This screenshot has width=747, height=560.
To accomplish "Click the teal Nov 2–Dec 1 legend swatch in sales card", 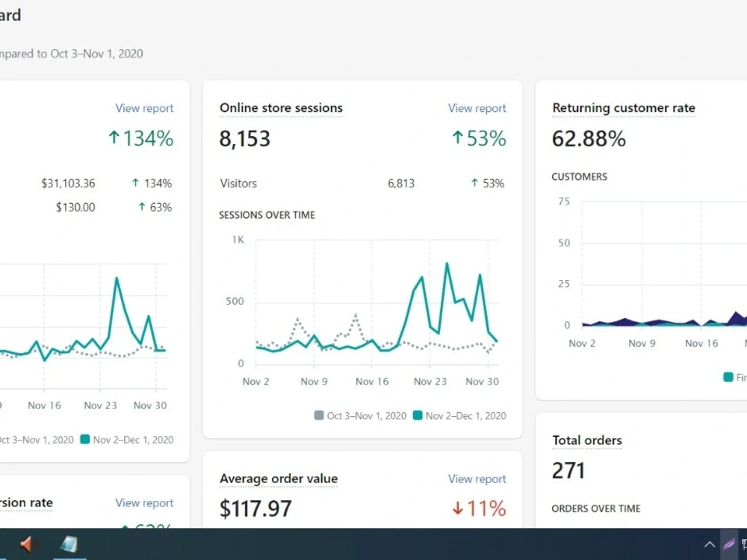I will point(85,439).
